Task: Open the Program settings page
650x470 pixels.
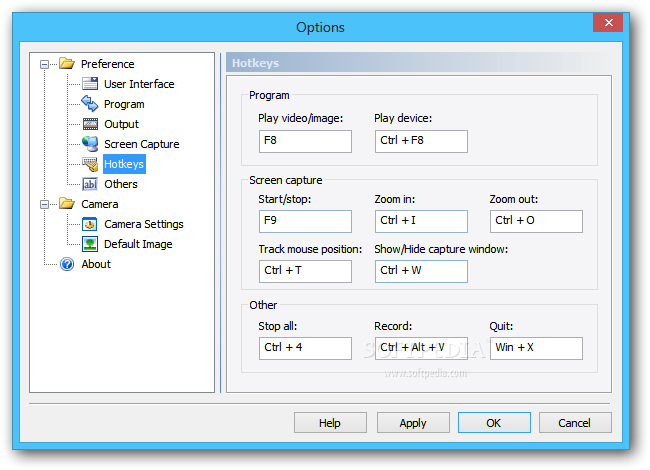Action: pos(124,104)
